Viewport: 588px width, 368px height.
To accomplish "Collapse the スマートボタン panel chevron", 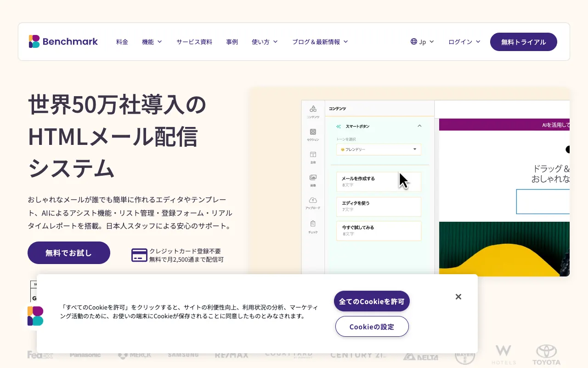I will click(x=419, y=126).
